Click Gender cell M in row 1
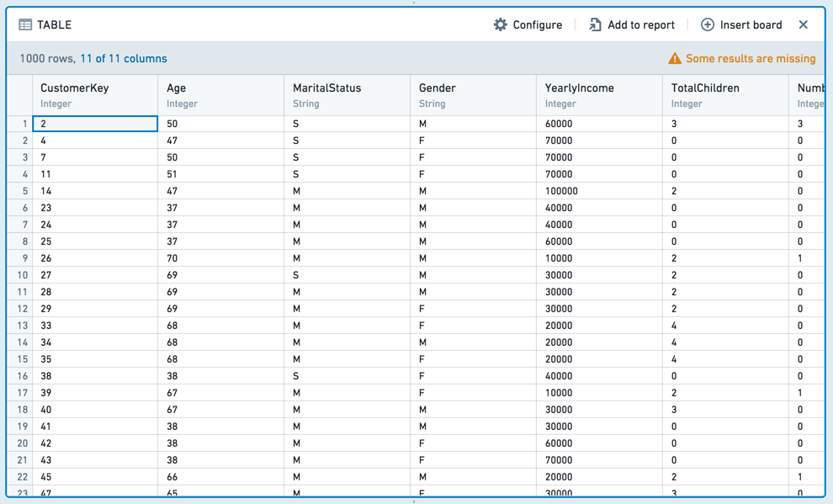 click(474, 124)
